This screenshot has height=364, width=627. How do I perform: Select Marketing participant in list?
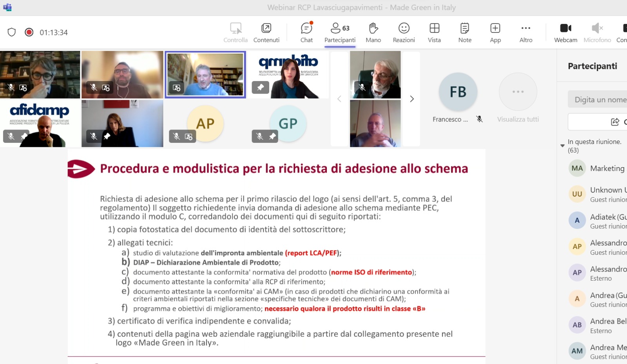click(598, 168)
